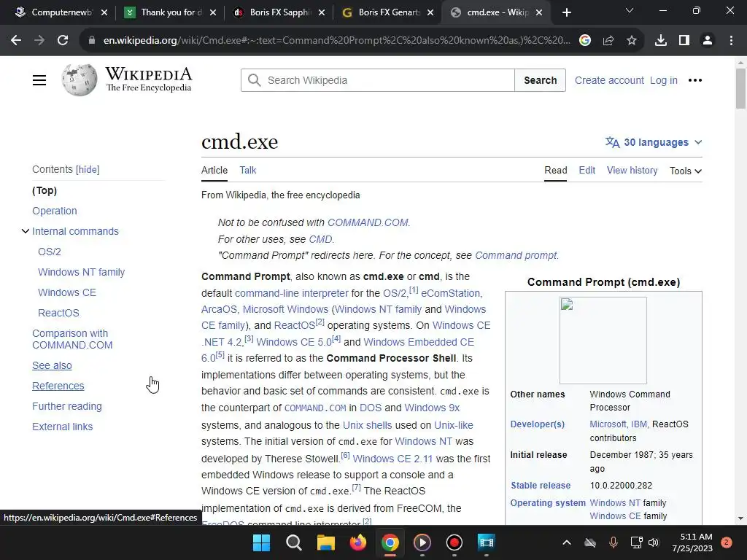The width and height of the screenshot is (747, 560).
Task: Jump to Windows NT family in contents
Action: (82, 272)
